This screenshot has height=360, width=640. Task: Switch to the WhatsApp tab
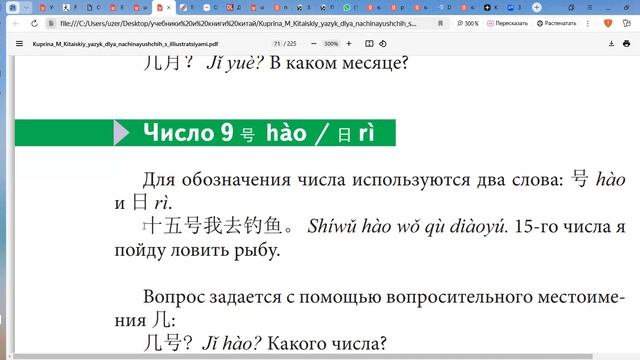click(347, 7)
